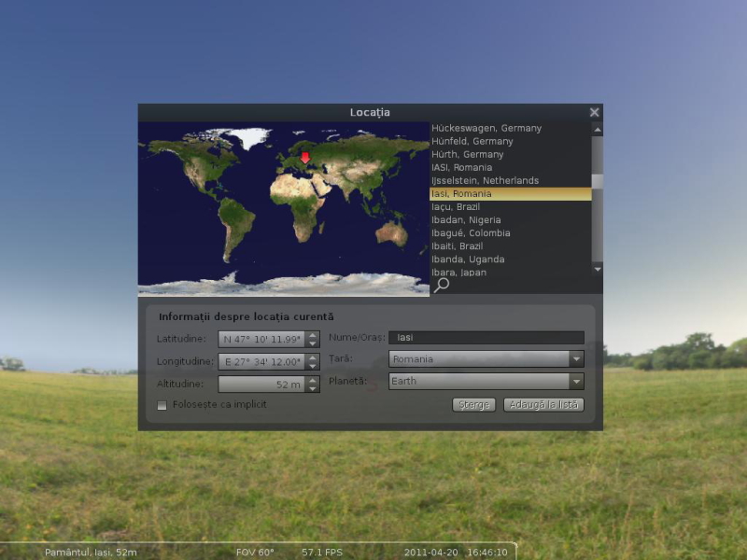Increase Latitudine with the up arrow

click(313, 335)
